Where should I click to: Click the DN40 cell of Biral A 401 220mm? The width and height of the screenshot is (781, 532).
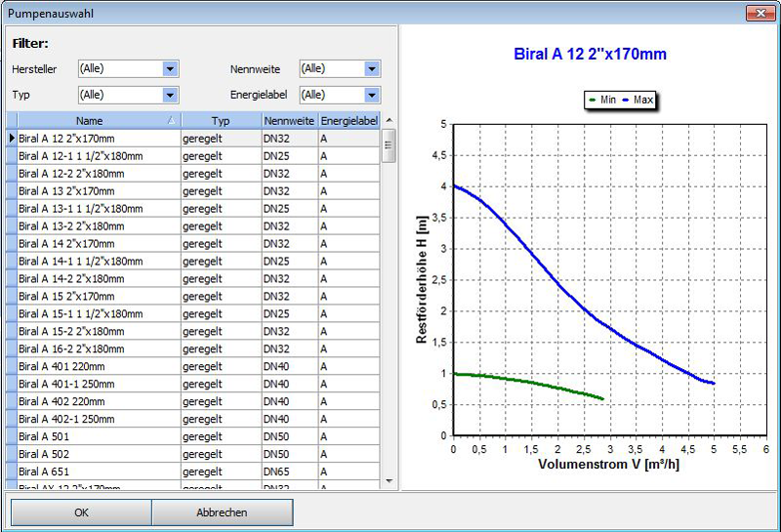point(290,366)
